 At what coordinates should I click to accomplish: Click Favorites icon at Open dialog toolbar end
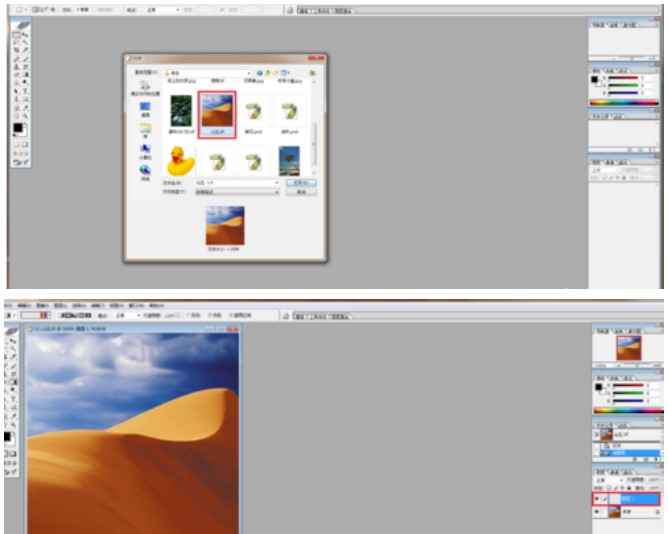pos(312,73)
